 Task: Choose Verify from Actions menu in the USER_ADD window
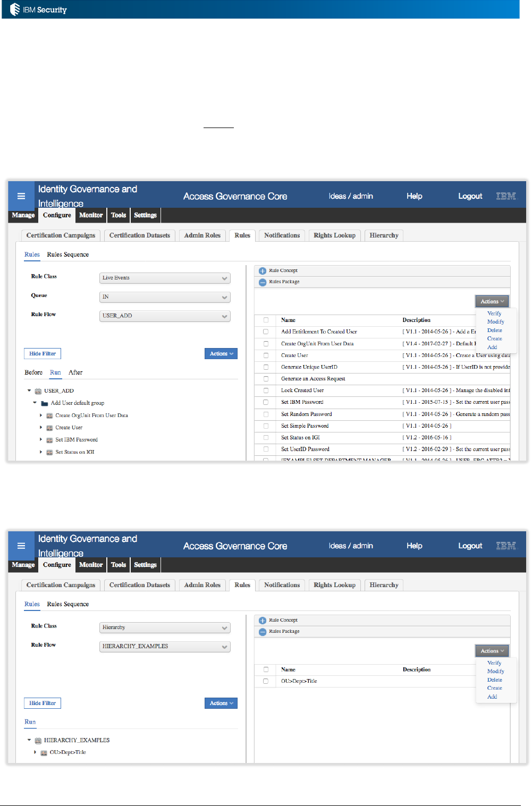tap(494, 313)
